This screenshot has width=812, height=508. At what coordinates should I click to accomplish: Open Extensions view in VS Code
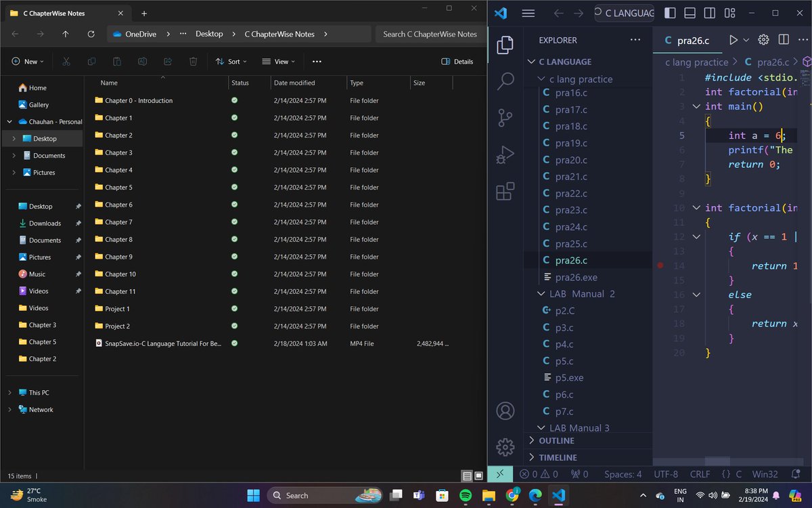point(505,192)
